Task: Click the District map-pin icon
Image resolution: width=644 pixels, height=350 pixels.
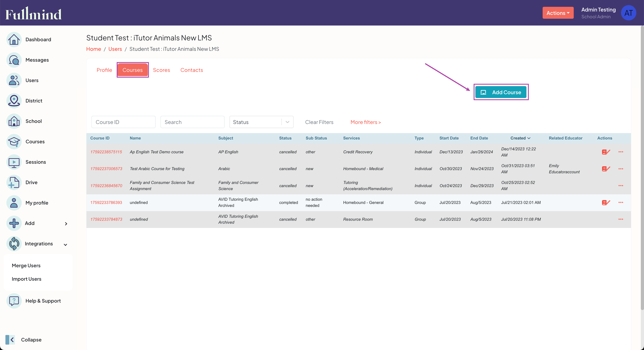Action: 14,101
